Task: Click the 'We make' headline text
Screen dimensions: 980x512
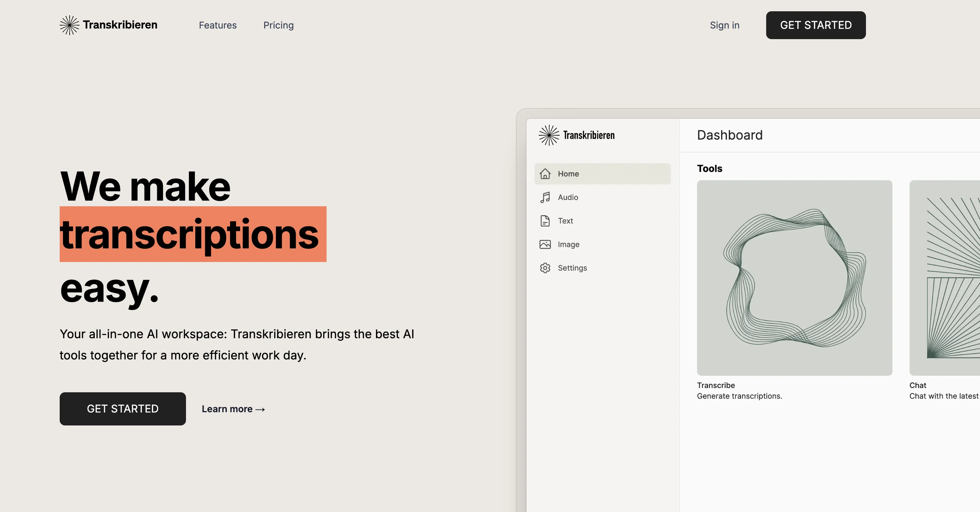Action: [145, 187]
